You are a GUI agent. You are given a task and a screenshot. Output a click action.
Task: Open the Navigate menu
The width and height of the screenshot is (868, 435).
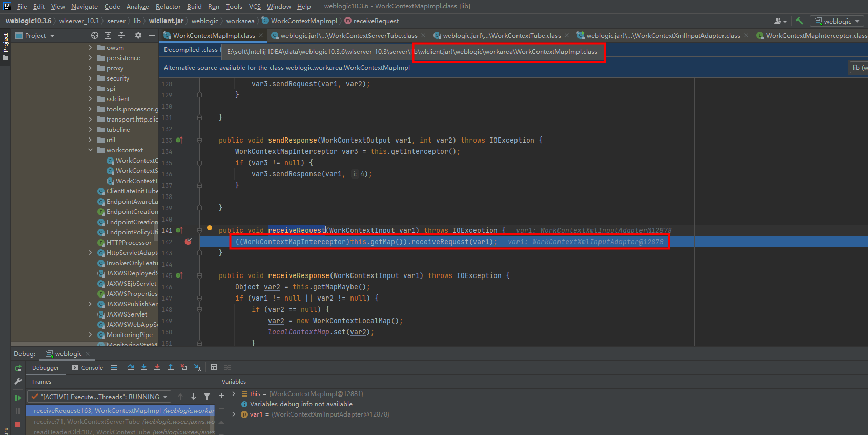85,6
